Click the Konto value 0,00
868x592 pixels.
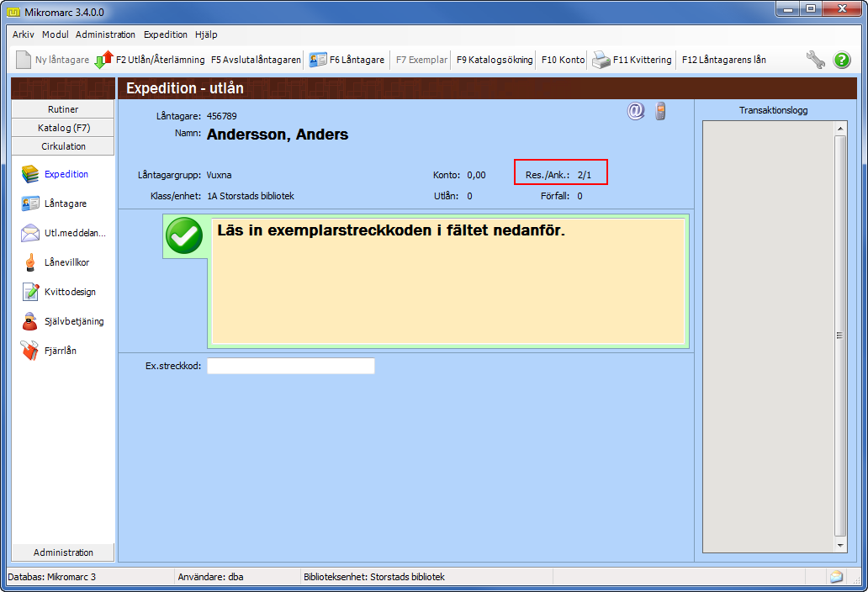coord(476,175)
